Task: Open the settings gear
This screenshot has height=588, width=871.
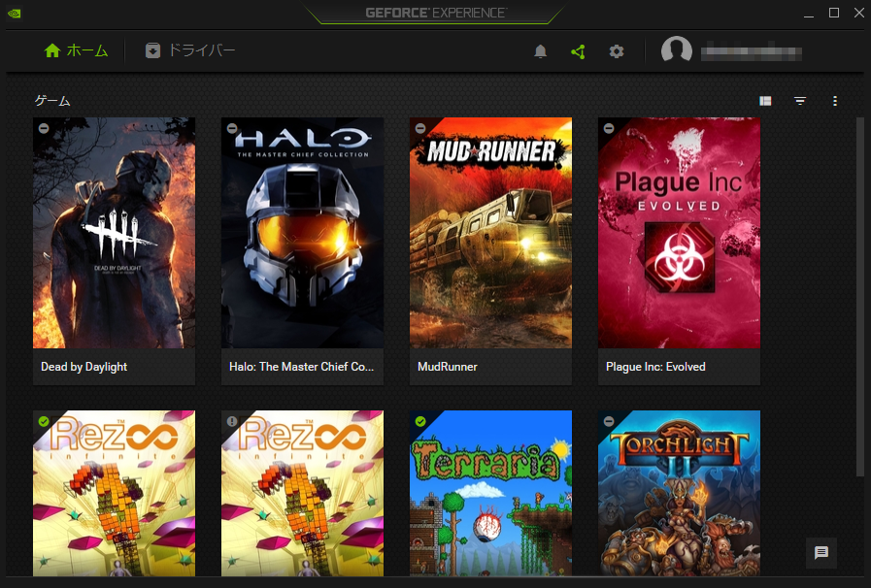Action: (x=616, y=51)
